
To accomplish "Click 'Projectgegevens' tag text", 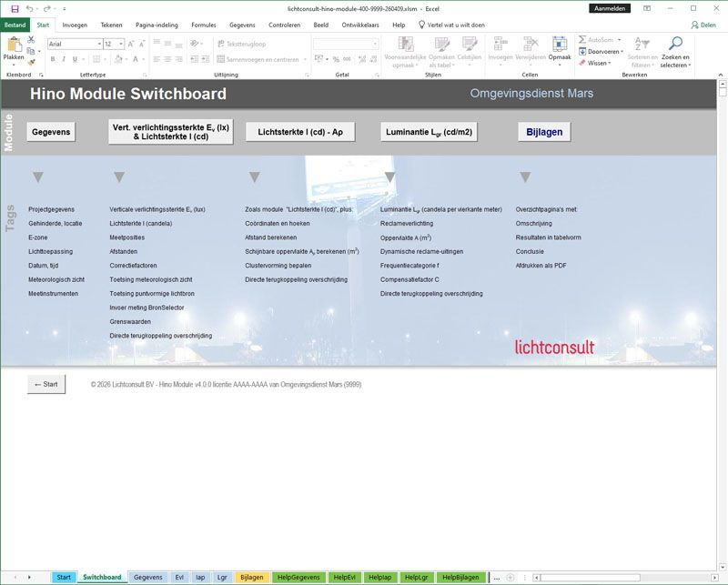I will click(51, 209).
